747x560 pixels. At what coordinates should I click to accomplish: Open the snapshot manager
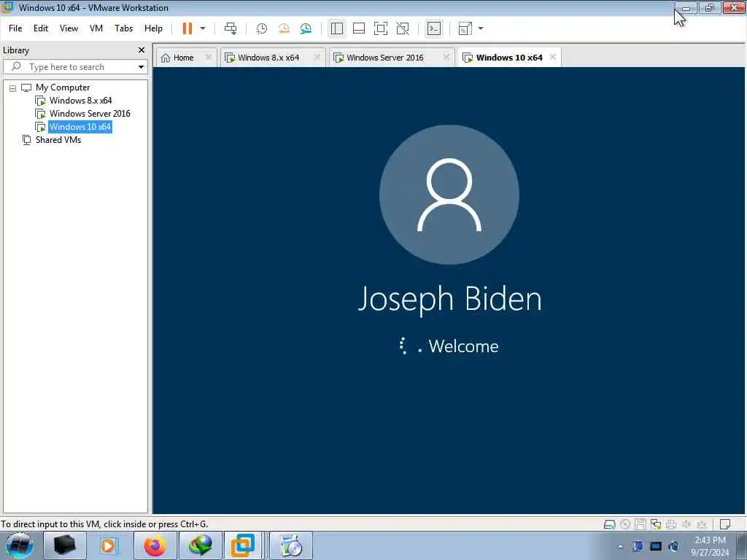coord(306,28)
